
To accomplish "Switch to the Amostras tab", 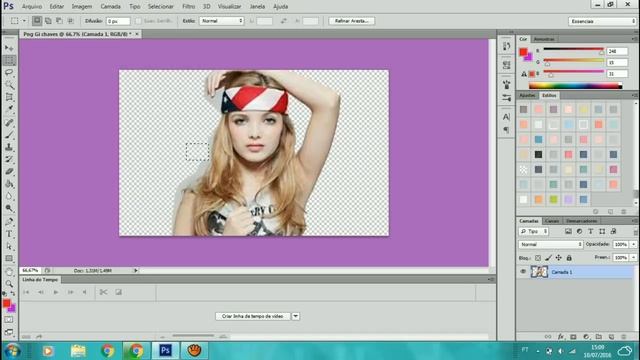I will 544,39.
